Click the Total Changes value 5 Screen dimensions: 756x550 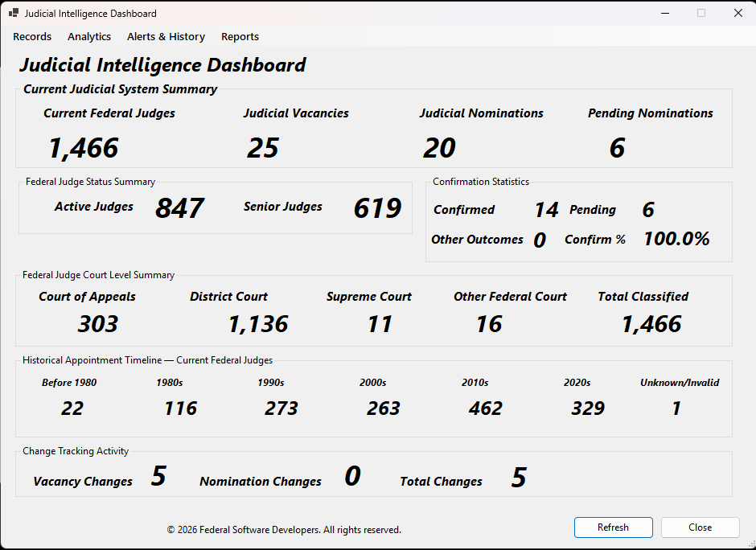click(x=519, y=477)
